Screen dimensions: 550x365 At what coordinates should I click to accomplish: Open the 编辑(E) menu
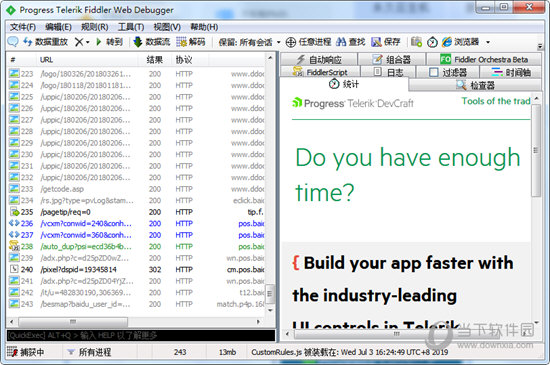tap(58, 27)
